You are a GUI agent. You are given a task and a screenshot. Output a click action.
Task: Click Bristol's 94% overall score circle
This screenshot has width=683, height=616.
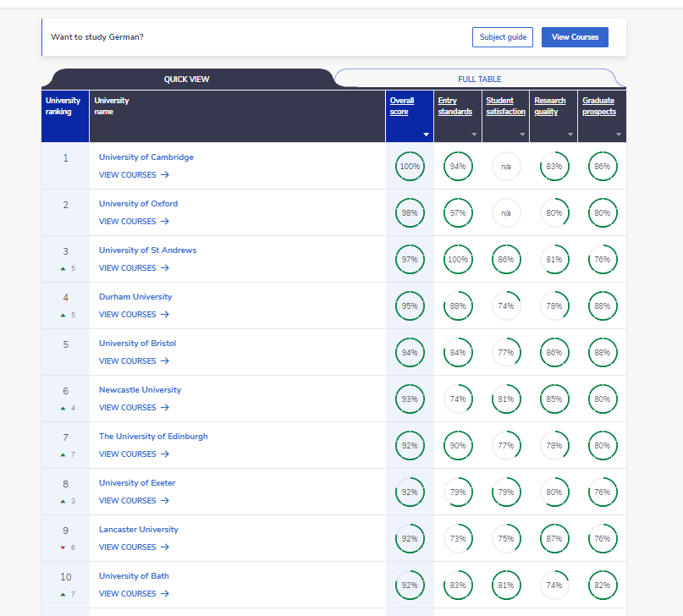pos(410,353)
